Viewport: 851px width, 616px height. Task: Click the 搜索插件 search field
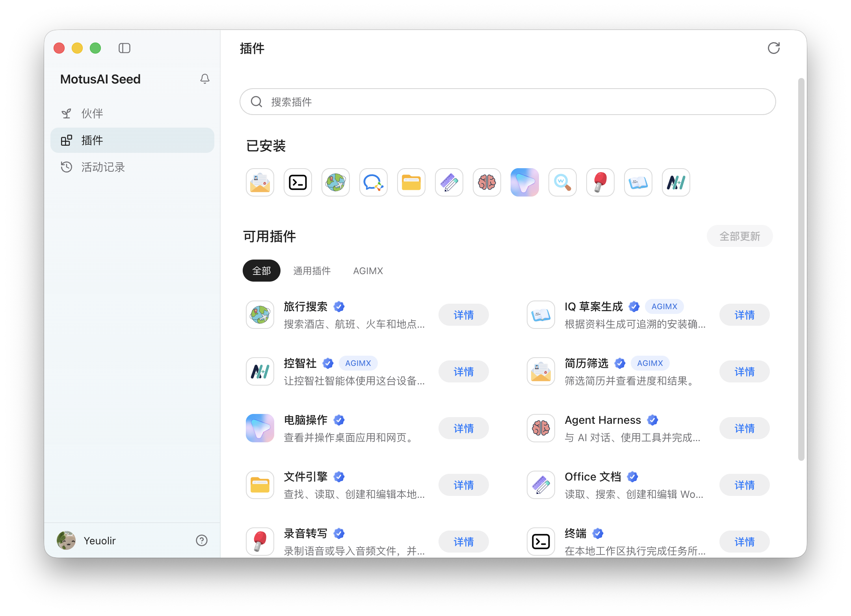click(x=508, y=102)
